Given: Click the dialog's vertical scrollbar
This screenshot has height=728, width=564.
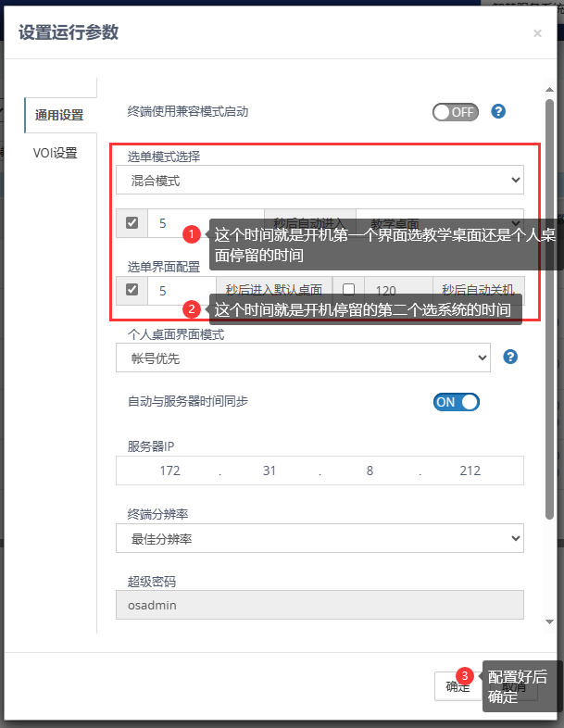Looking at the screenshot, I should [x=549, y=306].
